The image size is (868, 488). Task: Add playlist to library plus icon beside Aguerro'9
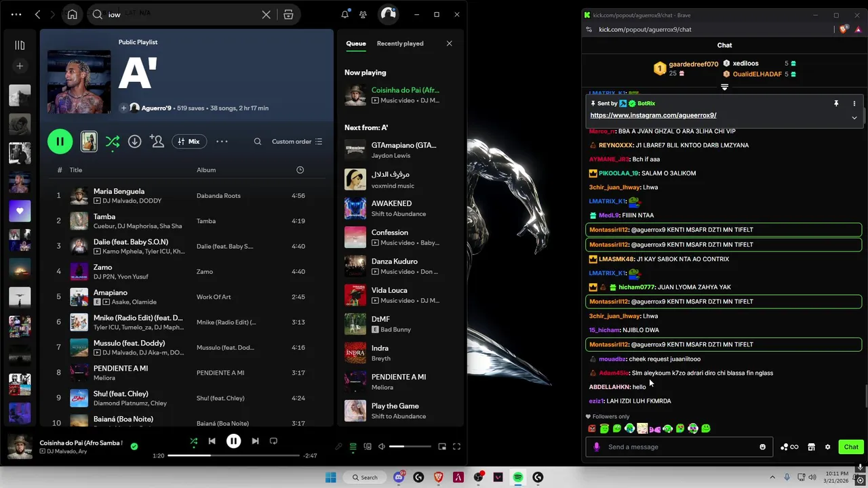tap(123, 108)
